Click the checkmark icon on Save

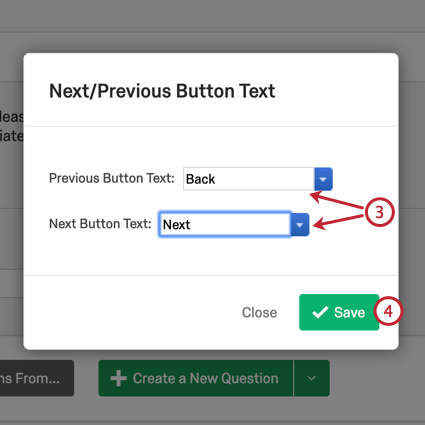(x=320, y=312)
